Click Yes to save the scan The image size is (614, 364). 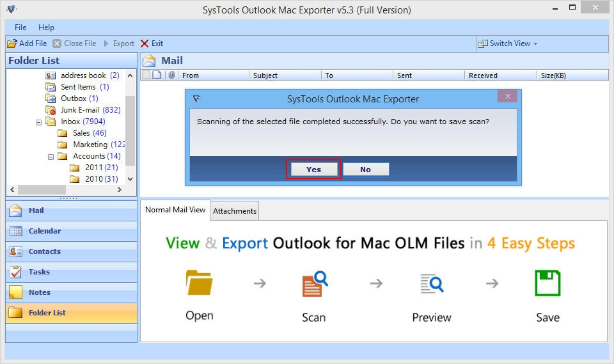tap(313, 170)
